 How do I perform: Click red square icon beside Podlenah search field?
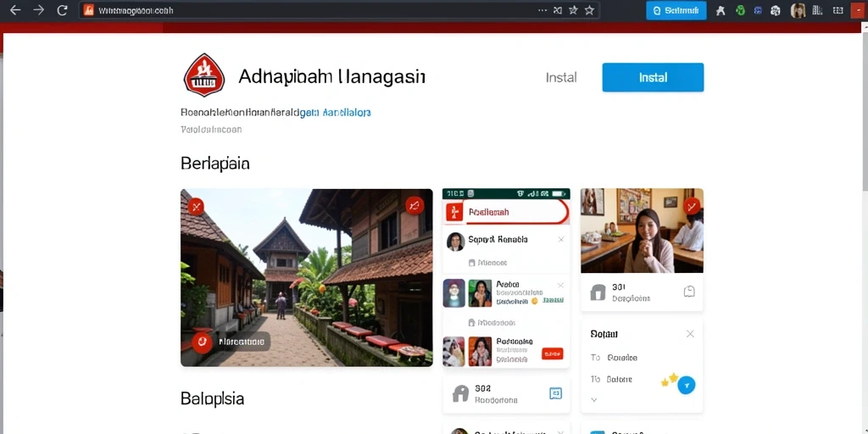(x=454, y=212)
